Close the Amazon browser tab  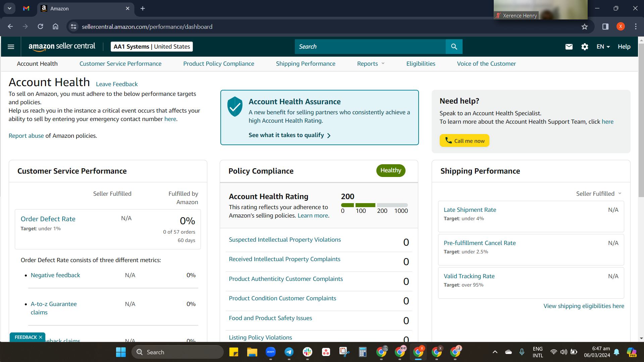128,8
